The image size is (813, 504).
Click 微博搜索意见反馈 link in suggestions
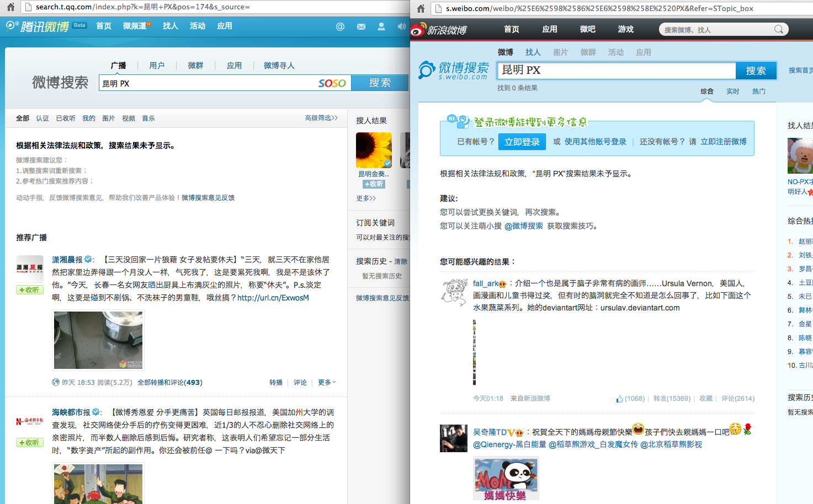[208, 198]
